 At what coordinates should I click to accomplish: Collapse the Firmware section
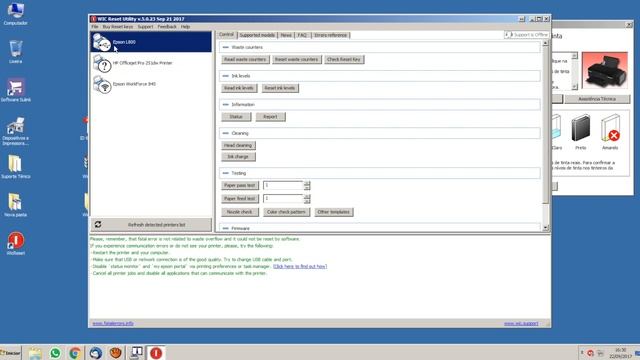click(226, 228)
